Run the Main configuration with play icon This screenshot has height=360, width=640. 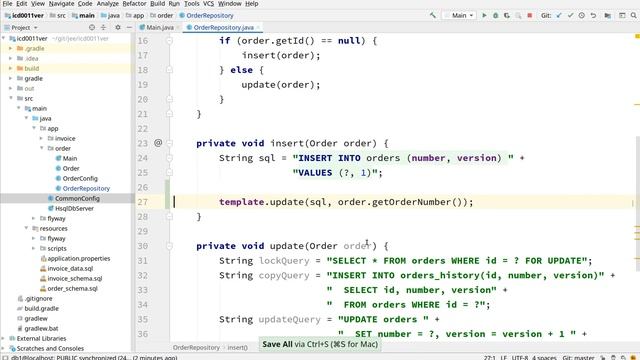coord(484,16)
